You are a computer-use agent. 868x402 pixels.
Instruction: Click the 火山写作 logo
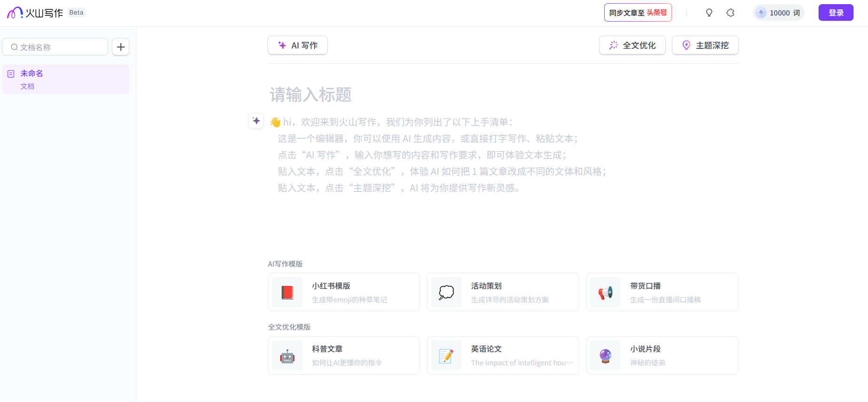click(x=35, y=13)
